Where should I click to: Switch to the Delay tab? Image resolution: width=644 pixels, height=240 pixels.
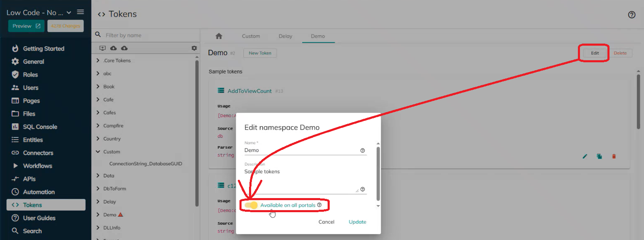(x=285, y=36)
